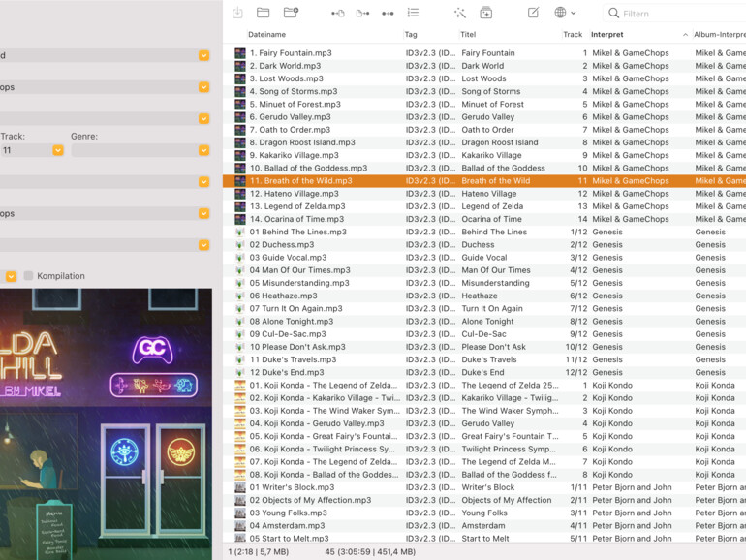Screen dimensions: 746x560
Task: Open the action groups stack icon
Action: point(485,13)
